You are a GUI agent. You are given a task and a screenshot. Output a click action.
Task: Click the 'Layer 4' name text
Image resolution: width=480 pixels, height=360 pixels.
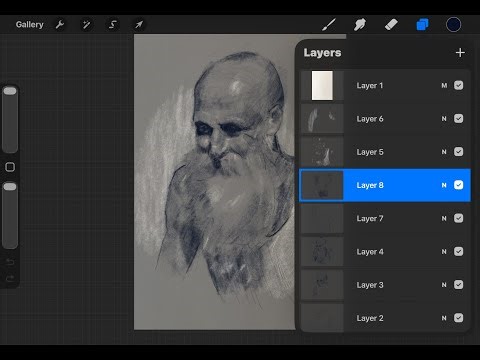click(370, 252)
